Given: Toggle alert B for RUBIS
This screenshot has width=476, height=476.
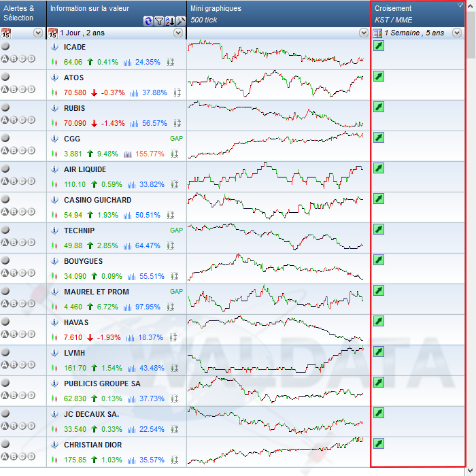Looking at the screenshot, I should (14, 120).
